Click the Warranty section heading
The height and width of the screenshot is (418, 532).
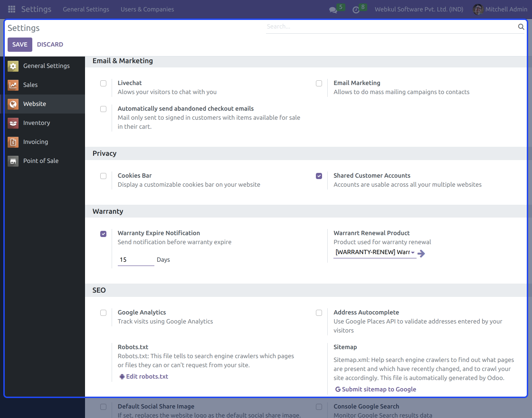click(x=108, y=211)
